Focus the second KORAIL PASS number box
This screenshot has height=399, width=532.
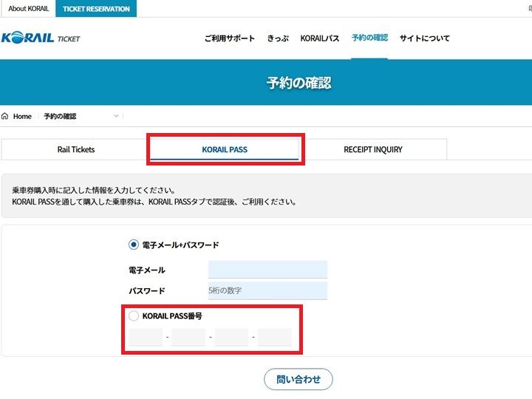188,337
